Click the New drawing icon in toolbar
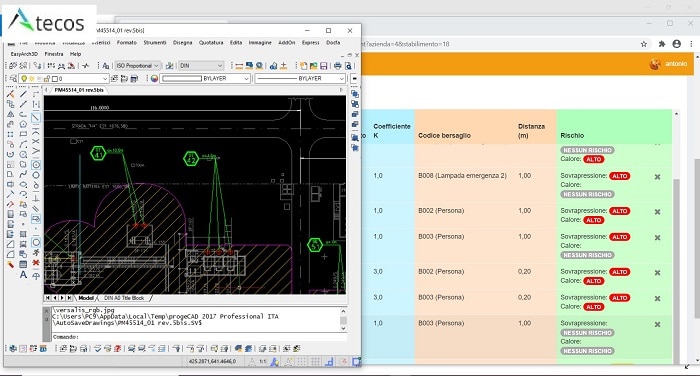700x376 pixels. (304, 66)
